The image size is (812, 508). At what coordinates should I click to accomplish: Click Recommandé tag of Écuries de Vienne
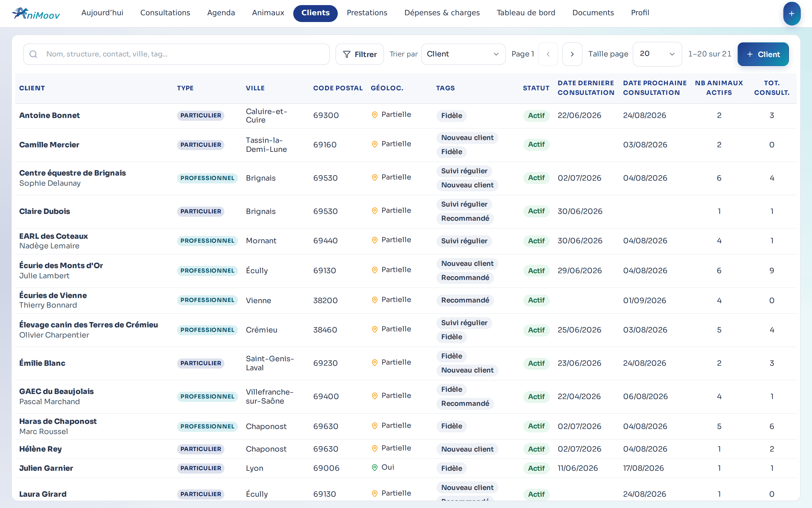click(x=465, y=300)
